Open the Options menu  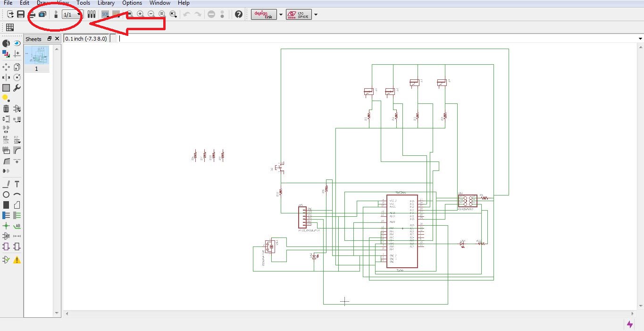tap(132, 3)
